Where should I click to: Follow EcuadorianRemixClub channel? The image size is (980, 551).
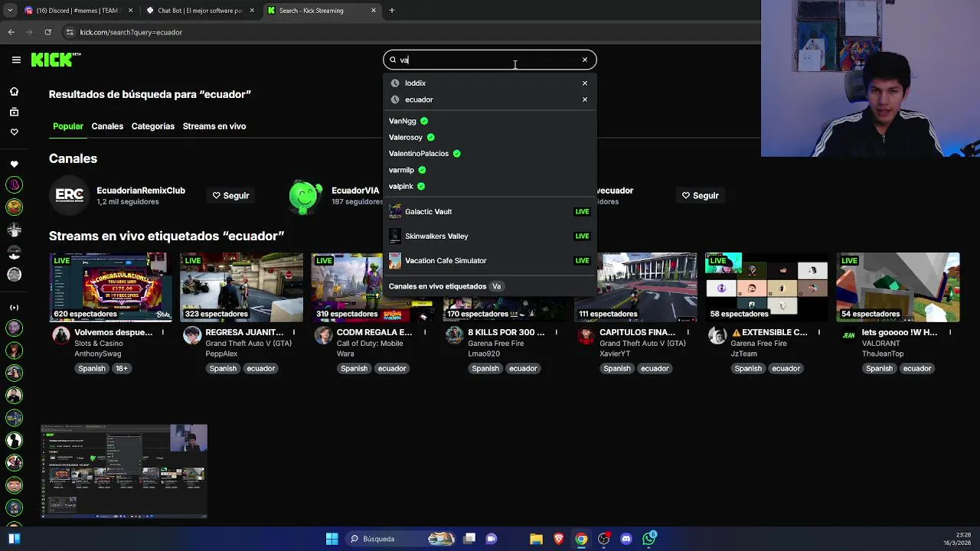point(230,196)
